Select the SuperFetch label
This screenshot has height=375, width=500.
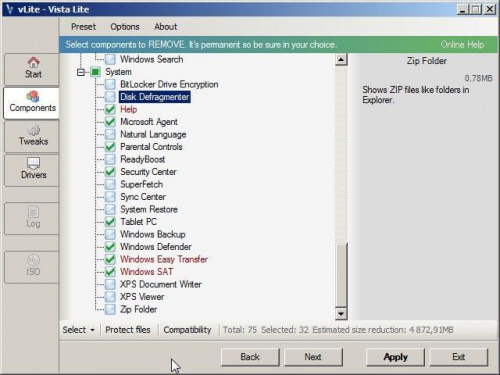pyautogui.click(x=142, y=184)
